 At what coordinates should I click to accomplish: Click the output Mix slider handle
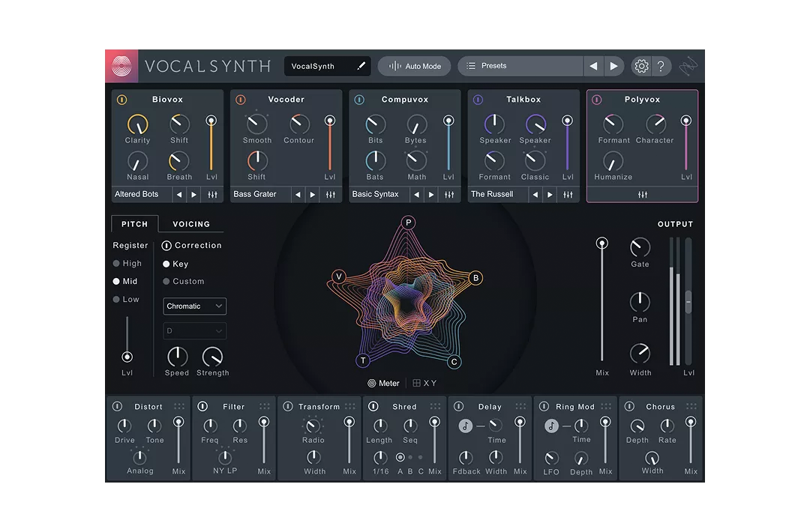click(601, 243)
